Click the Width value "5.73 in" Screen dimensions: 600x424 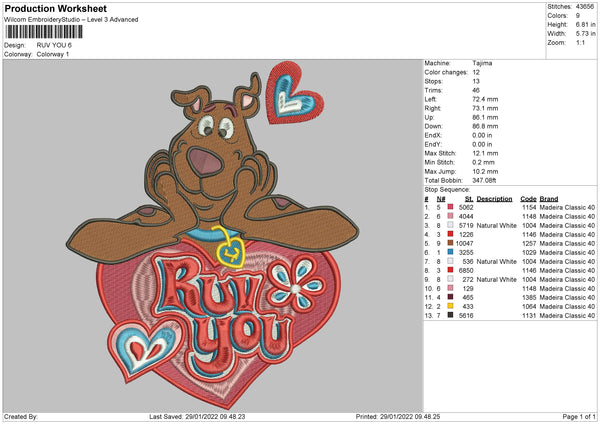[x=585, y=34]
